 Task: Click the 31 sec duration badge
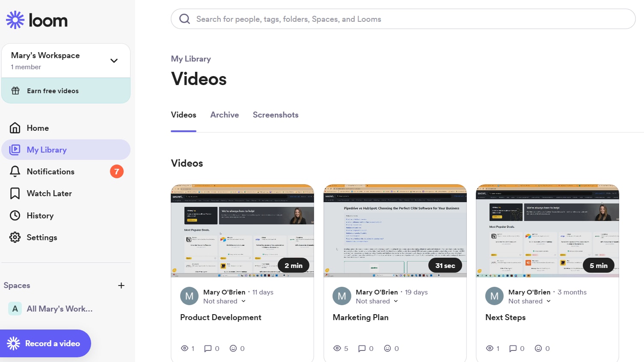pos(445,265)
